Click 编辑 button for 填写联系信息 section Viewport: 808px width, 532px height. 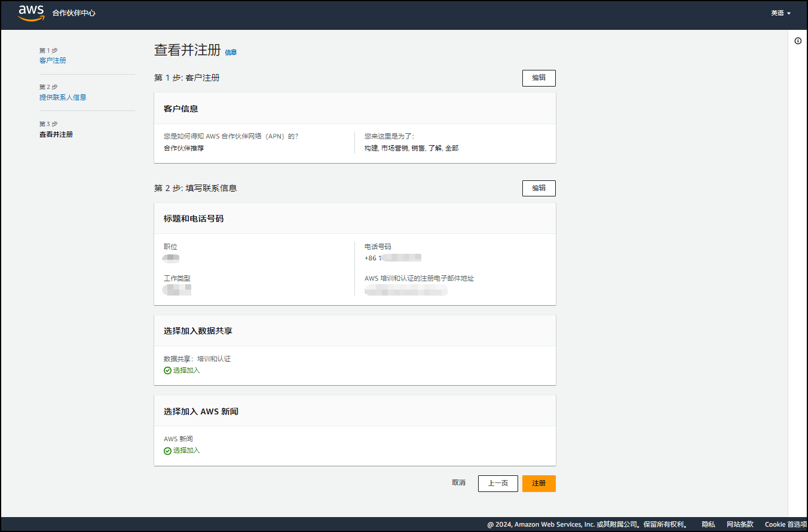click(539, 188)
